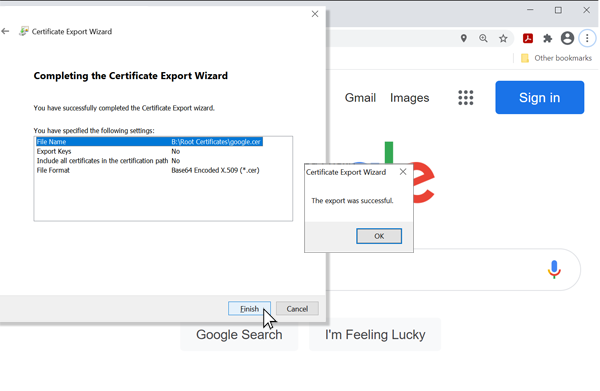Open the Chrome profile avatar icon
The image size is (600, 391).
[x=567, y=38]
